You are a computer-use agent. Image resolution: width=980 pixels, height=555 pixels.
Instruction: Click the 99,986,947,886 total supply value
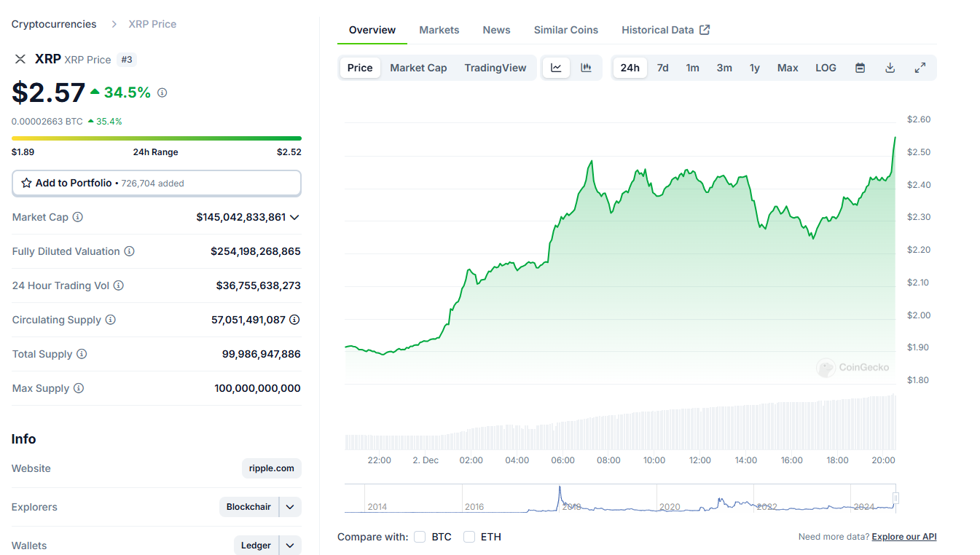point(262,354)
